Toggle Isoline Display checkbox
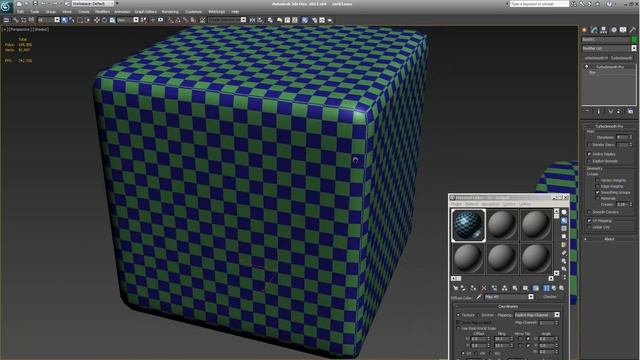640x360 pixels. click(589, 154)
